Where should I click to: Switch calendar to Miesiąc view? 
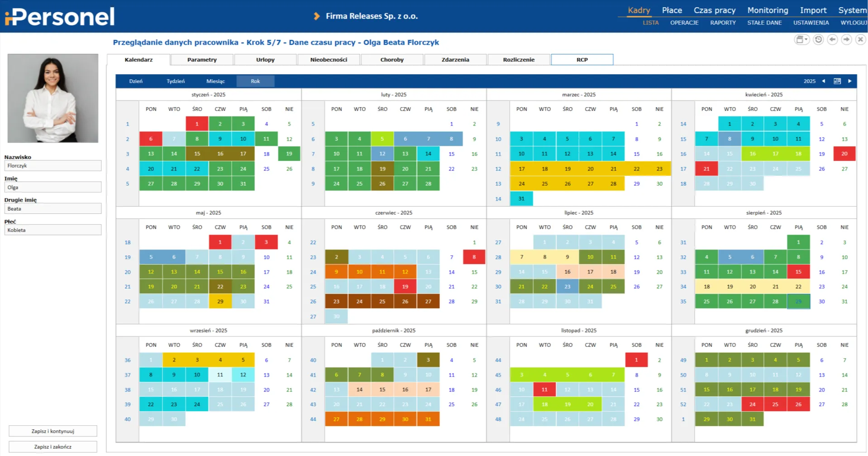(215, 82)
